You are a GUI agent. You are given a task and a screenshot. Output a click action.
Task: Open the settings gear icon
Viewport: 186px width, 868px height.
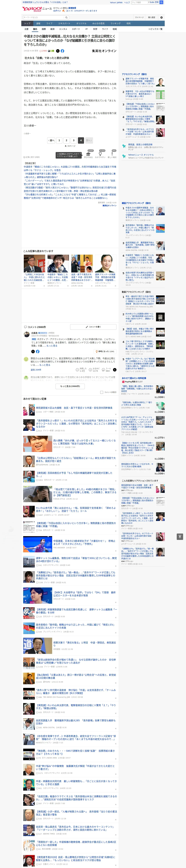pos(161,18)
